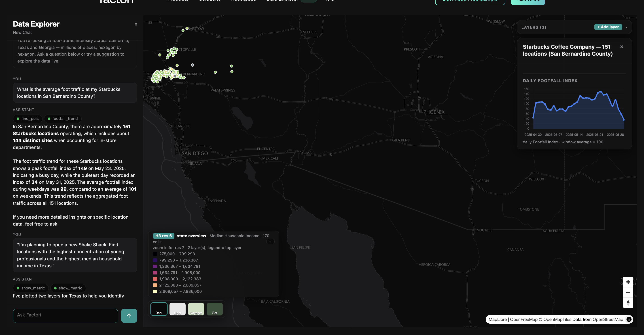This screenshot has height=335, width=644.
Task: Click the state overview legend title
Action: point(191,236)
